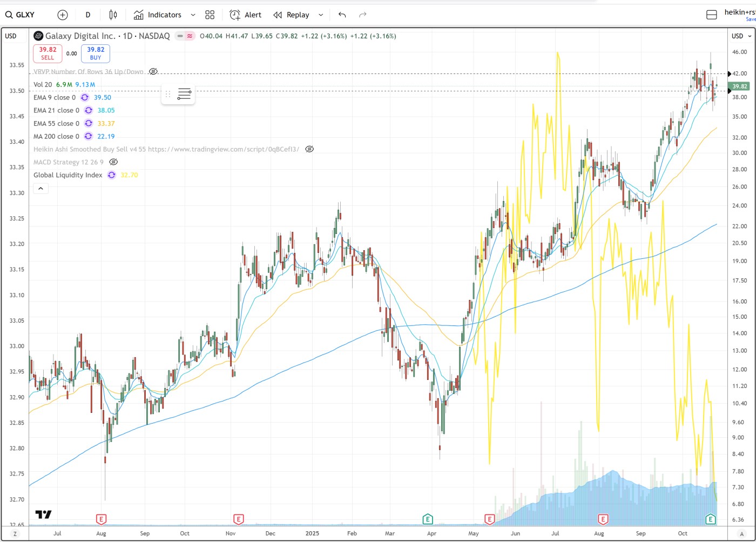Toggle auto scale A button at bottom right
Viewport: 756px width, 542px height.
[x=742, y=533]
